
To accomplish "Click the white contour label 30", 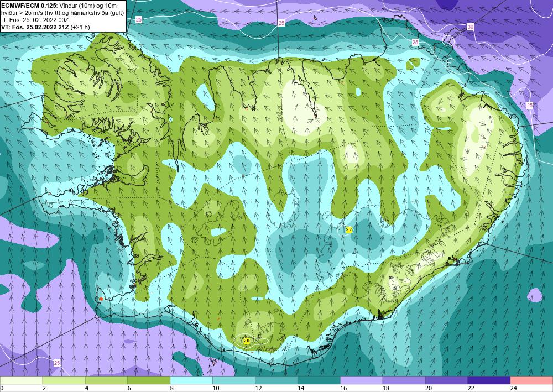I will coord(471,27).
